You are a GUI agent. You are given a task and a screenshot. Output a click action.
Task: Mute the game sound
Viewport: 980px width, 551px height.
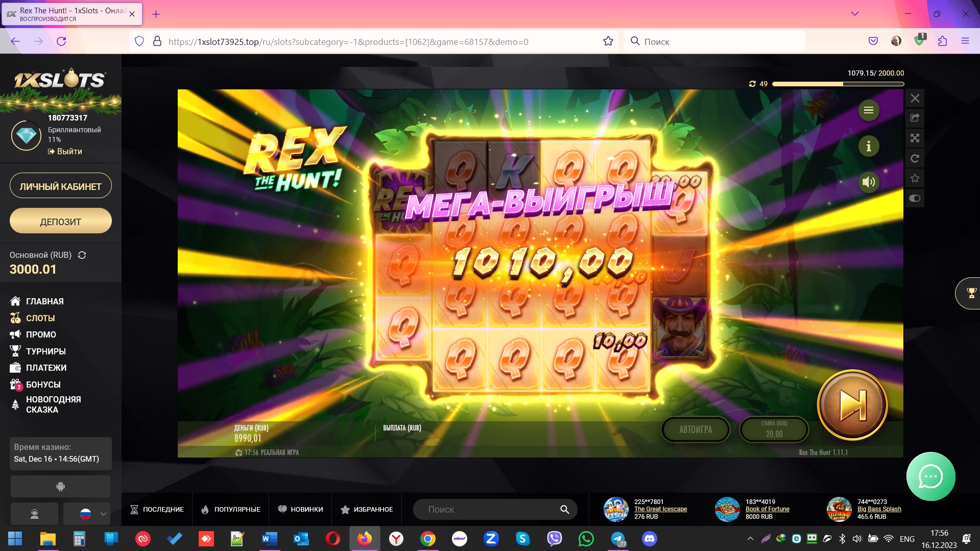[x=868, y=182]
